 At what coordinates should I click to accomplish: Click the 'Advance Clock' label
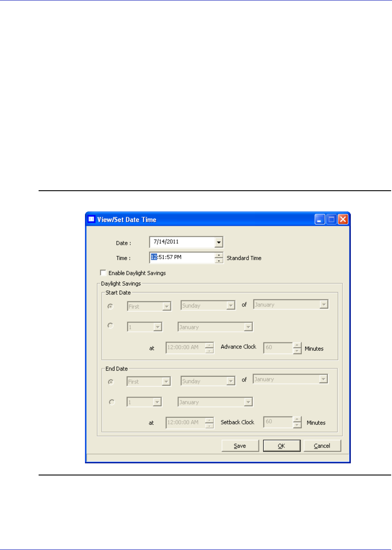238,347
